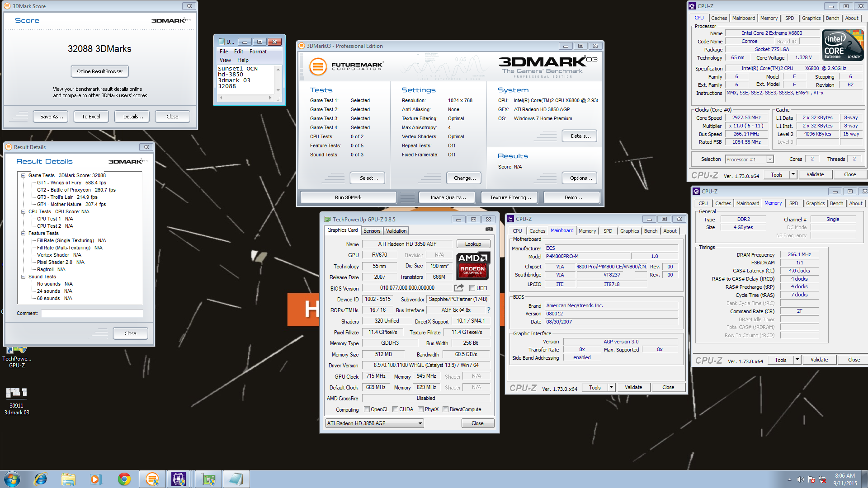Open the TechPowerUp GPU-Z desktop shortcut
Image resolution: width=868 pixels, height=488 pixels.
pyautogui.click(x=17, y=357)
